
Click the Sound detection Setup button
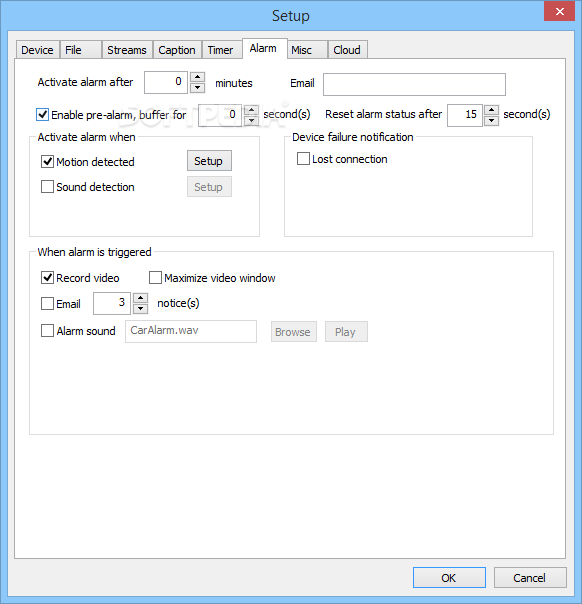point(210,187)
